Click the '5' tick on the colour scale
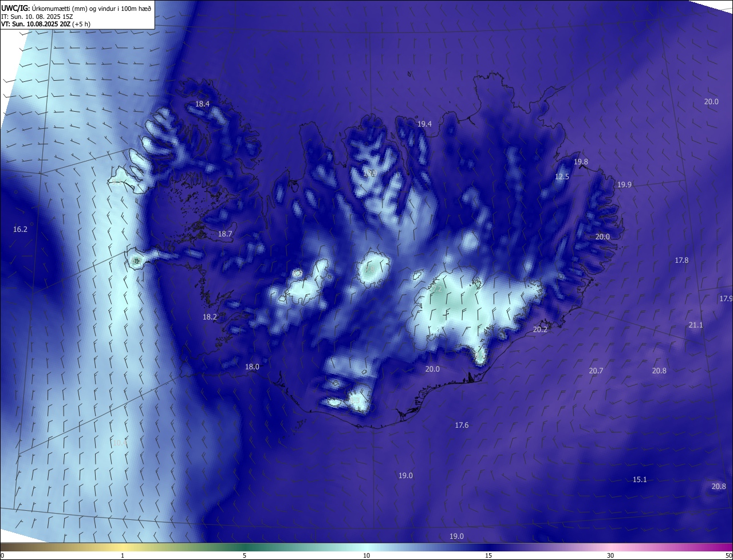 (x=245, y=555)
